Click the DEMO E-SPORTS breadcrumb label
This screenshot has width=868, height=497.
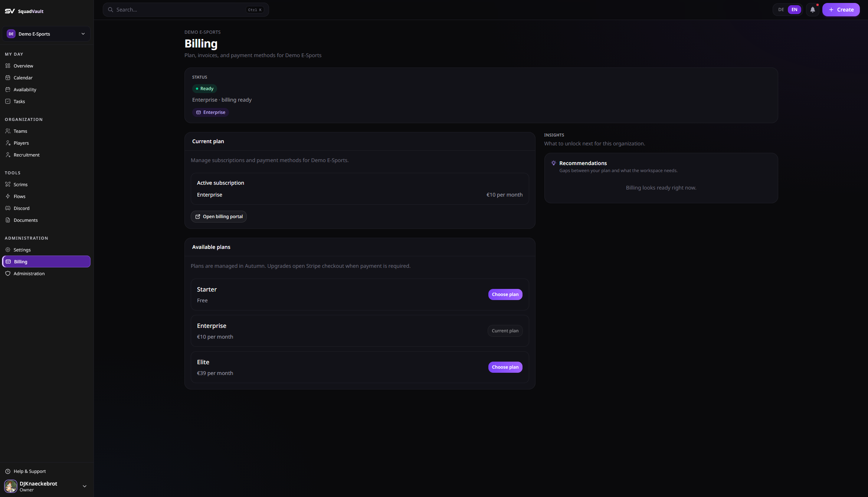[203, 32]
